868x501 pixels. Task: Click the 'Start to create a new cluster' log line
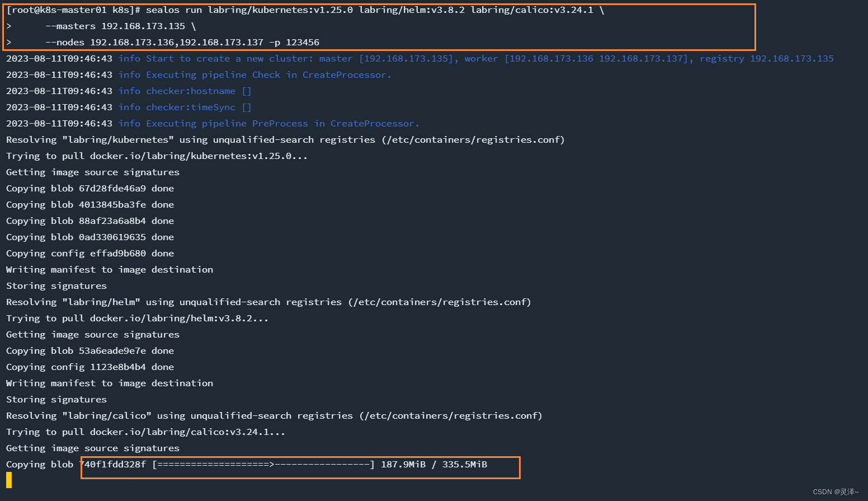click(419, 59)
